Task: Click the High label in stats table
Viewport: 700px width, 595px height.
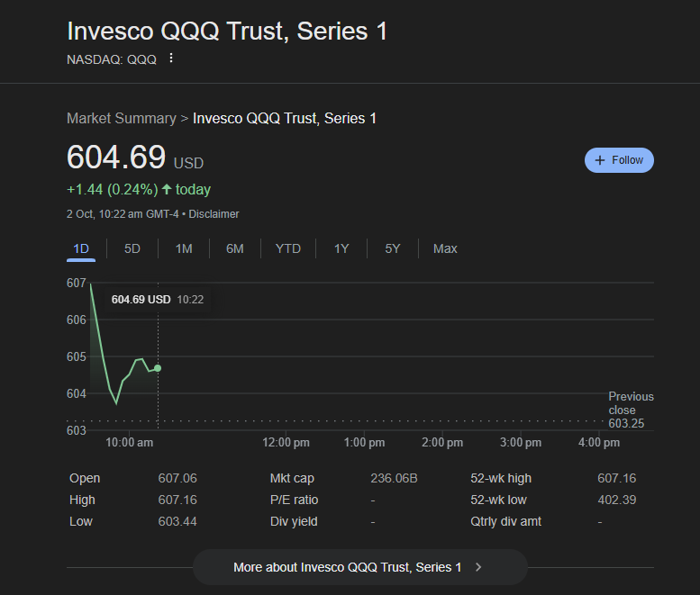Action: pyautogui.click(x=82, y=500)
